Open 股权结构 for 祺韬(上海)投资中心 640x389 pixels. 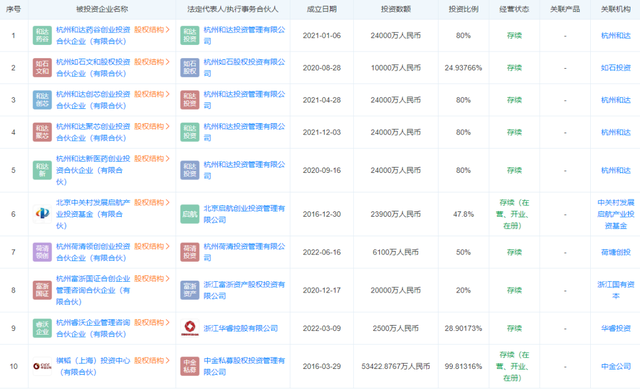coord(152,360)
